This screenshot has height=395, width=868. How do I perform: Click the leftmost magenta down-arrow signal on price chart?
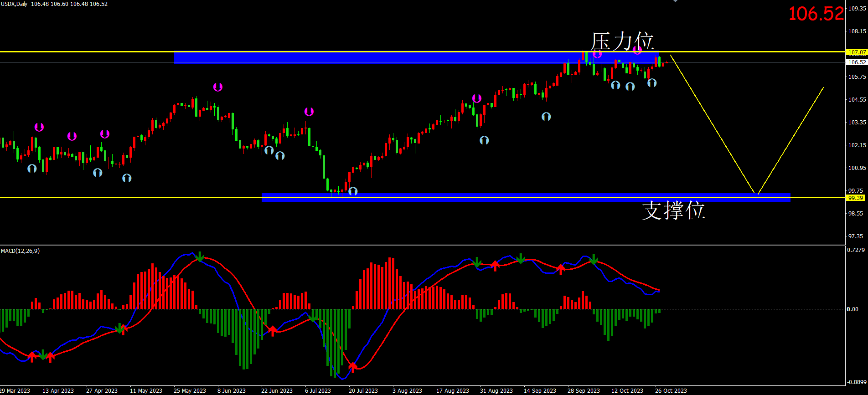39,127
